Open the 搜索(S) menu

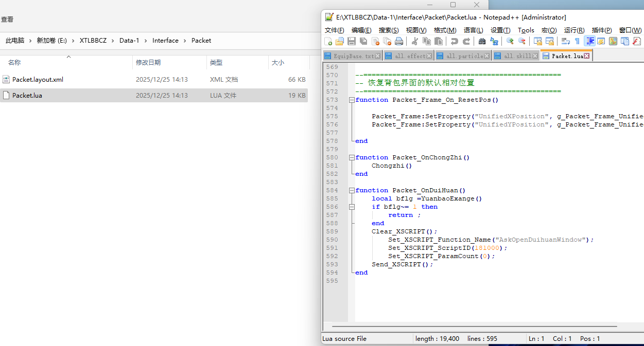tap(388, 30)
